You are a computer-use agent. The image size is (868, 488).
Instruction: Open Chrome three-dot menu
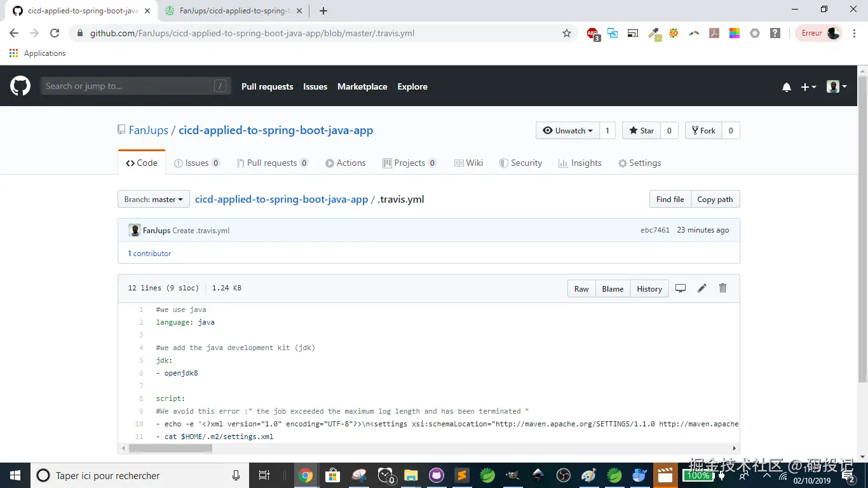(854, 33)
